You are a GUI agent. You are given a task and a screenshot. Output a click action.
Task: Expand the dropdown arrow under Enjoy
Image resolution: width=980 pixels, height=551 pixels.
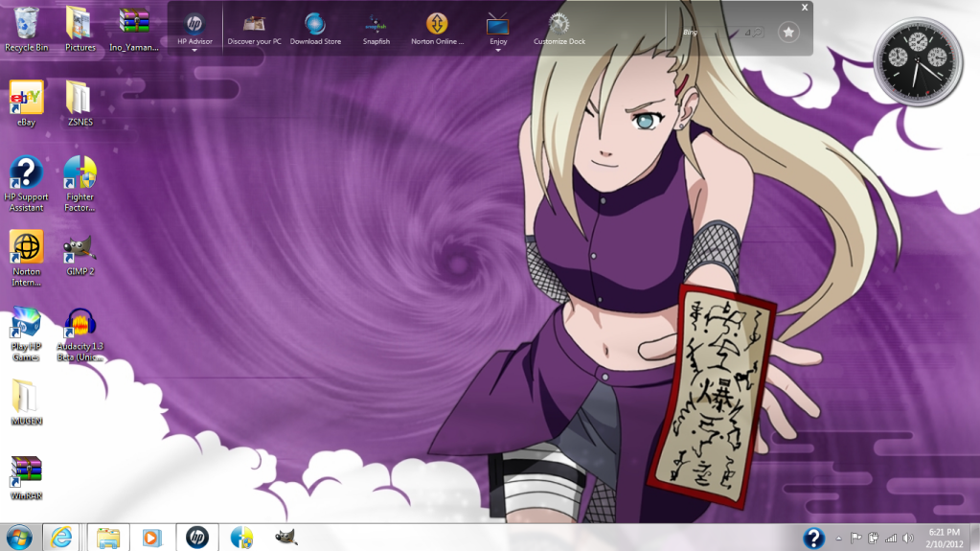(x=498, y=50)
